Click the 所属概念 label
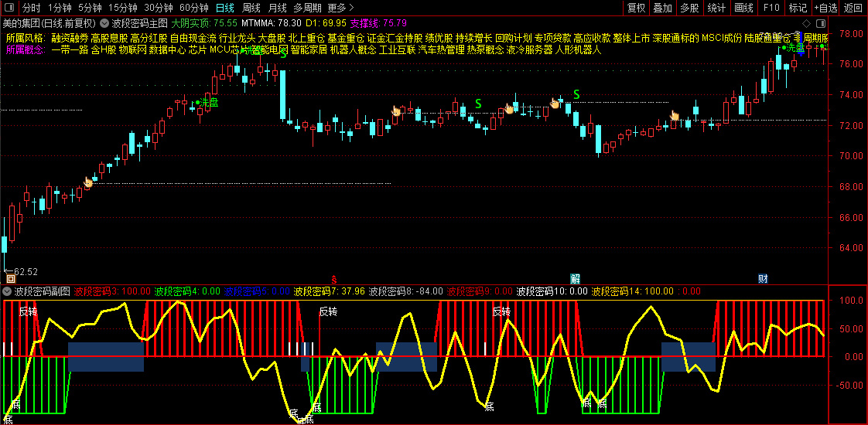The height and width of the screenshot is (425, 868). tap(27, 49)
